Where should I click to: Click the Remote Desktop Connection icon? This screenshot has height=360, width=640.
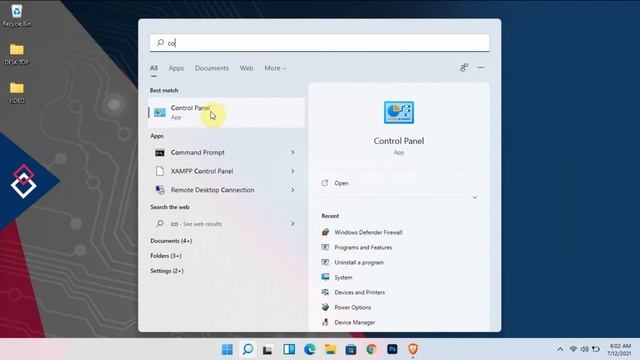[160, 190]
